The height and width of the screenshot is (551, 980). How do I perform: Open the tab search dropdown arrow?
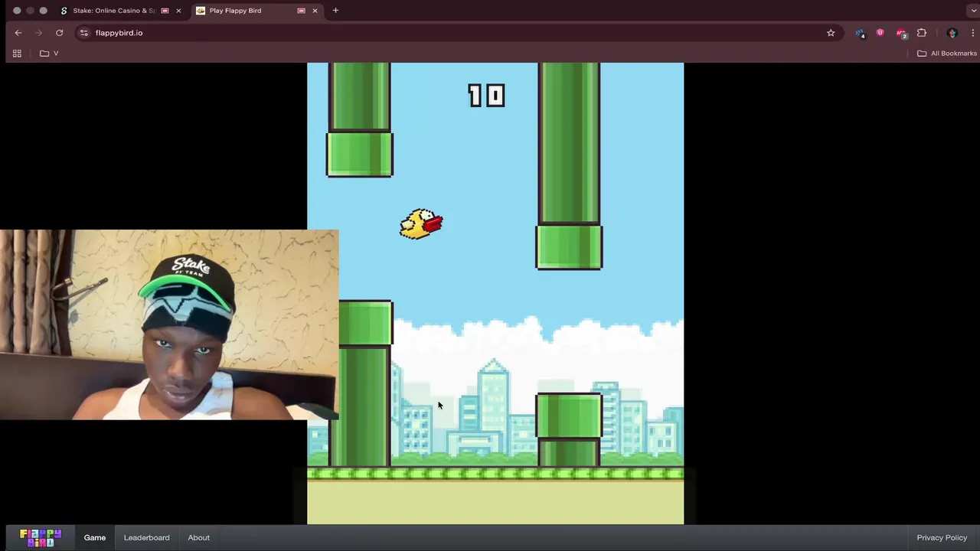972,11
